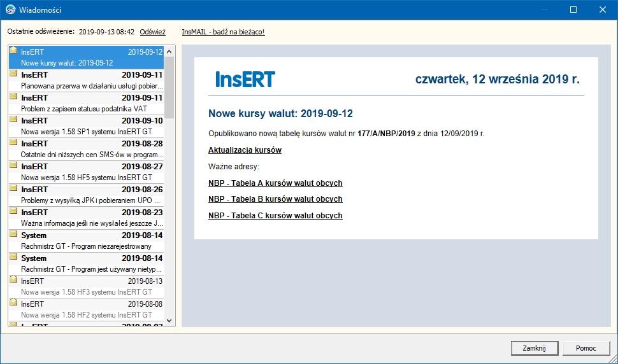Select message 'Problem z zapisem statusu podatnika VAT'
618x364 pixels.
tap(86, 103)
